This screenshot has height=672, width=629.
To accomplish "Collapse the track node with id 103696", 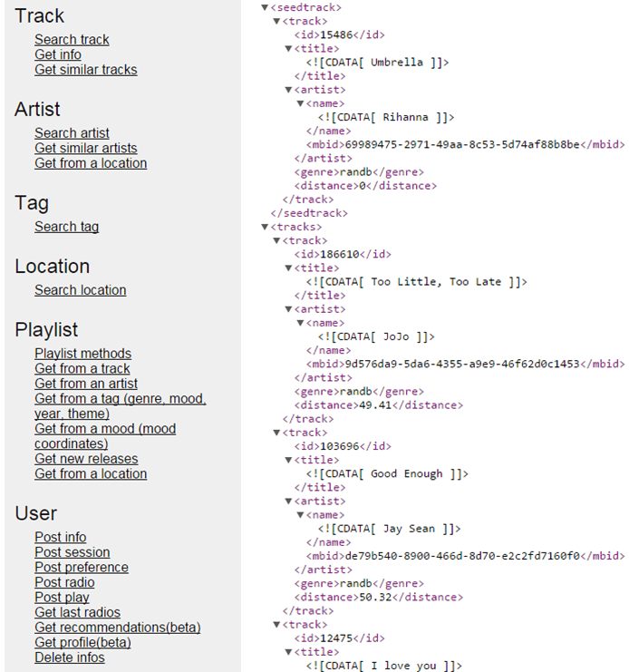I will [x=276, y=433].
